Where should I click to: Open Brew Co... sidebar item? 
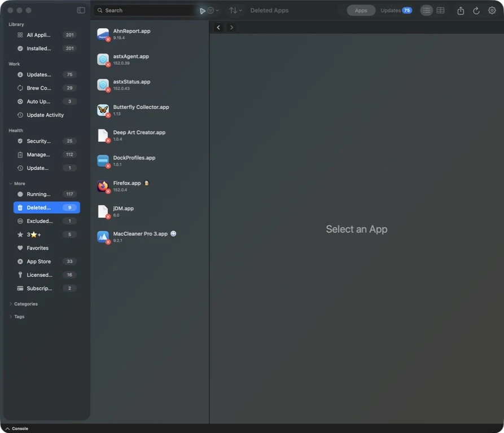pos(47,88)
